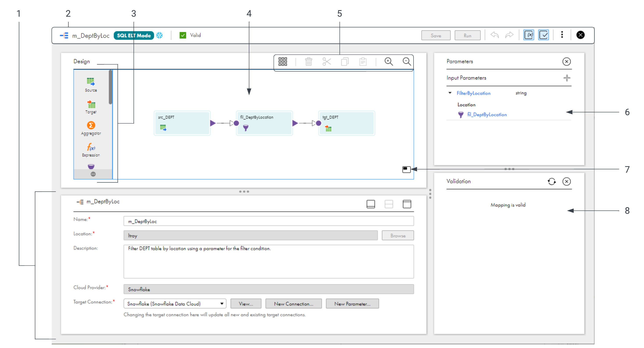Click the output port of fil_DeptByLocation
This screenshot has height=348, width=644.
(295, 123)
